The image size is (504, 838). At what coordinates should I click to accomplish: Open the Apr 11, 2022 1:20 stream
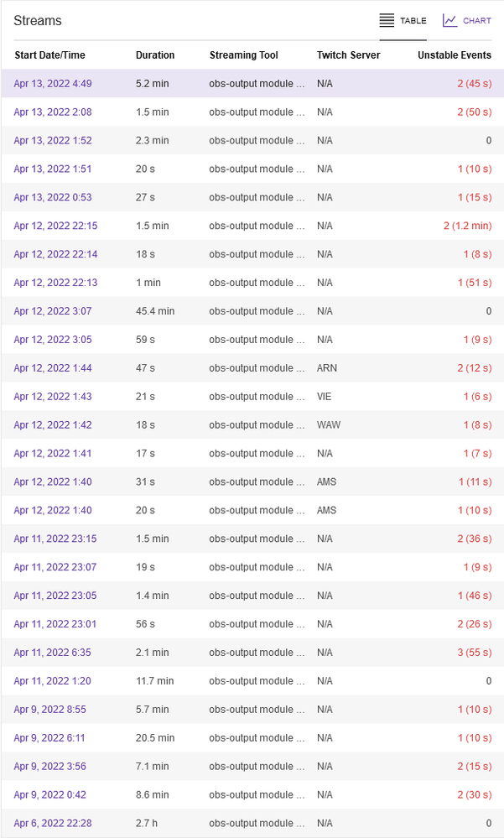pyautogui.click(x=53, y=681)
